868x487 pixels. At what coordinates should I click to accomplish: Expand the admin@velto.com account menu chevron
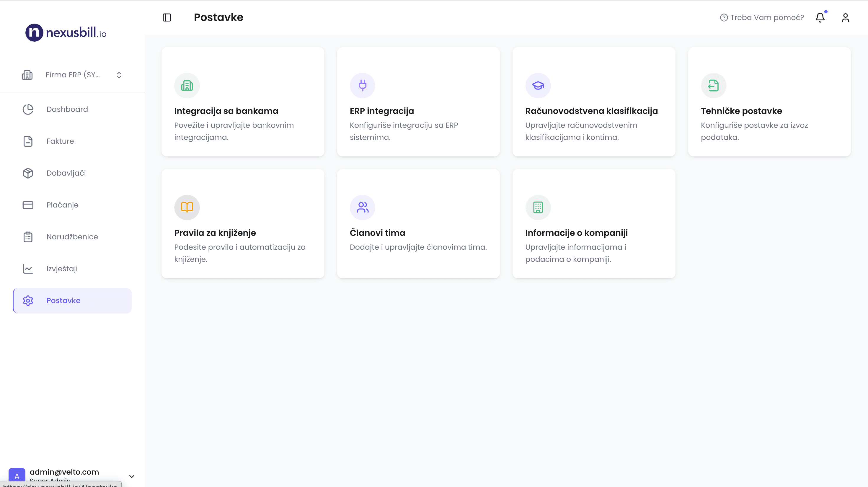click(x=132, y=476)
